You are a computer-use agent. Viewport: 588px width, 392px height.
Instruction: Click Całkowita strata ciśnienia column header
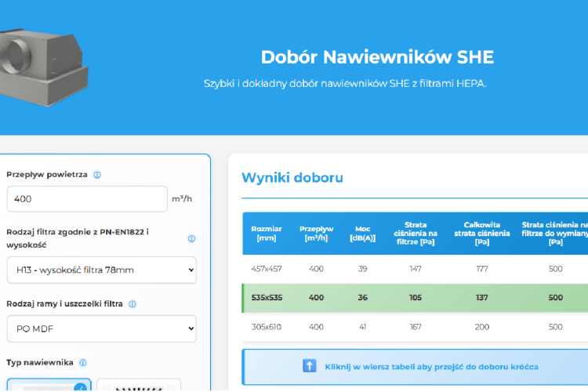[x=482, y=234]
